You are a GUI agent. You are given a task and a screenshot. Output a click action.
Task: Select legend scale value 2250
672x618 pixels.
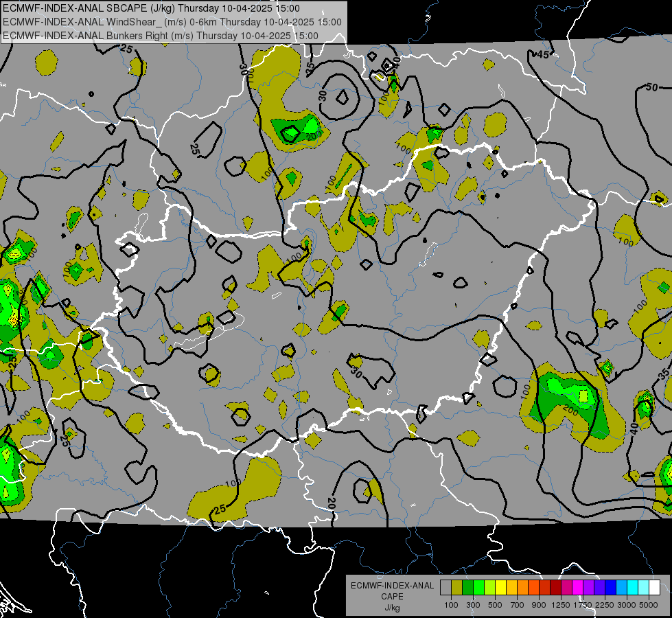click(605, 605)
